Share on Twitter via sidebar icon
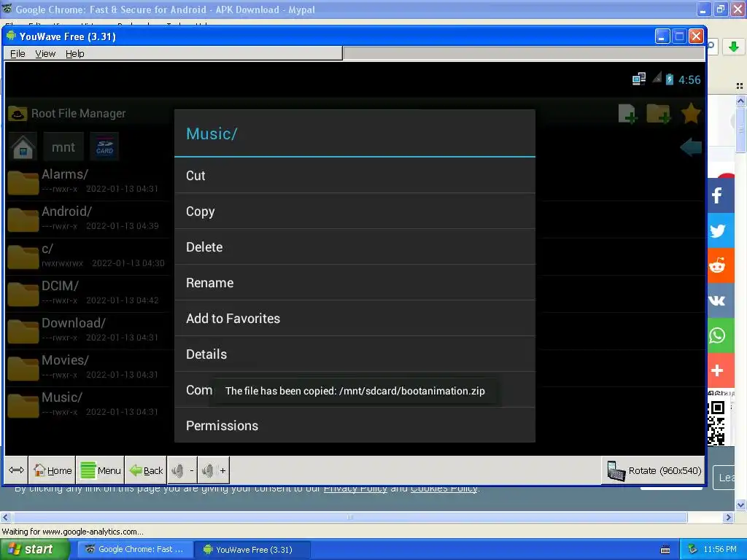 720,230
